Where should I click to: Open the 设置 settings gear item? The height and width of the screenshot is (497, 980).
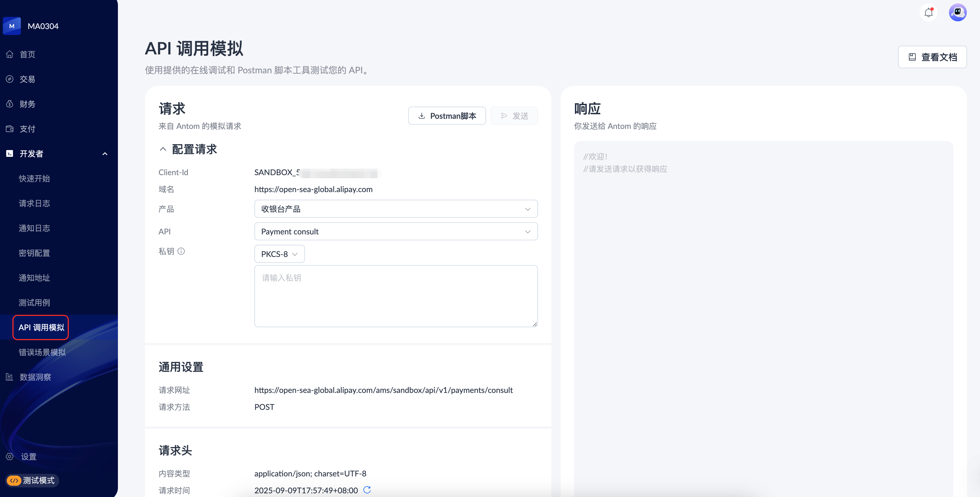[28, 456]
